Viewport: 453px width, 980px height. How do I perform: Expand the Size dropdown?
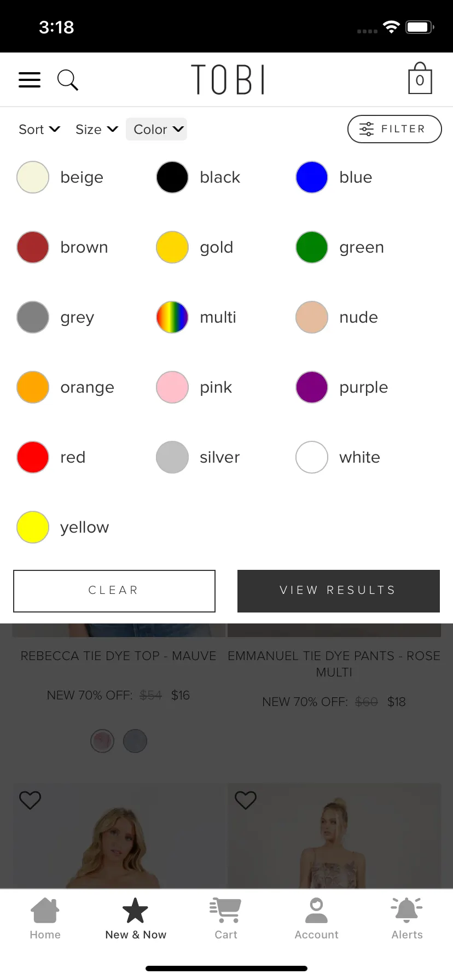point(97,130)
